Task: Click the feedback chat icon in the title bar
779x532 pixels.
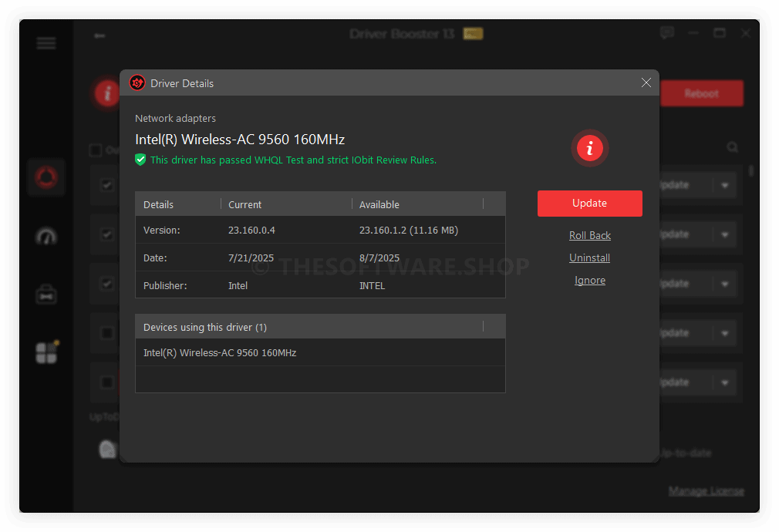Action: 667,33
